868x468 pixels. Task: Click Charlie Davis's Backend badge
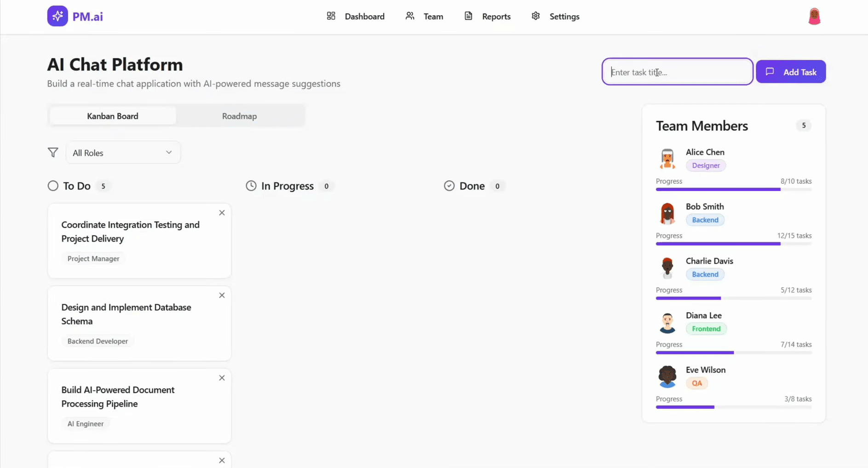point(705,274)
